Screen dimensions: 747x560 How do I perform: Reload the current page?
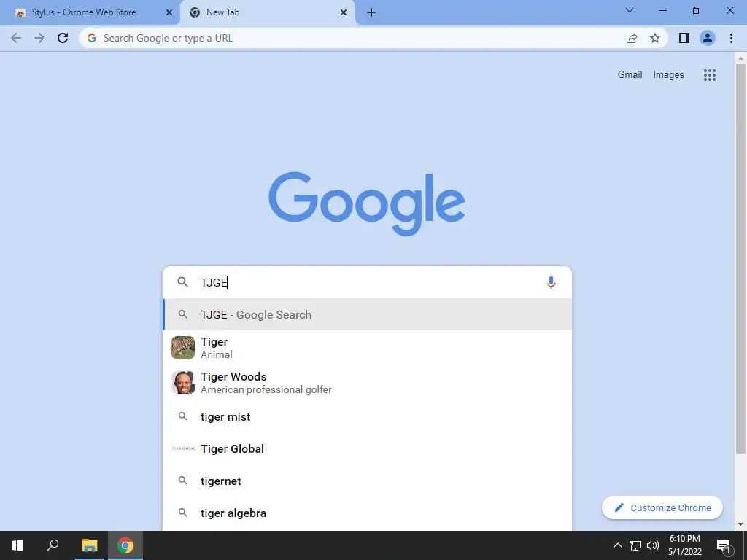tap(63, 38)
